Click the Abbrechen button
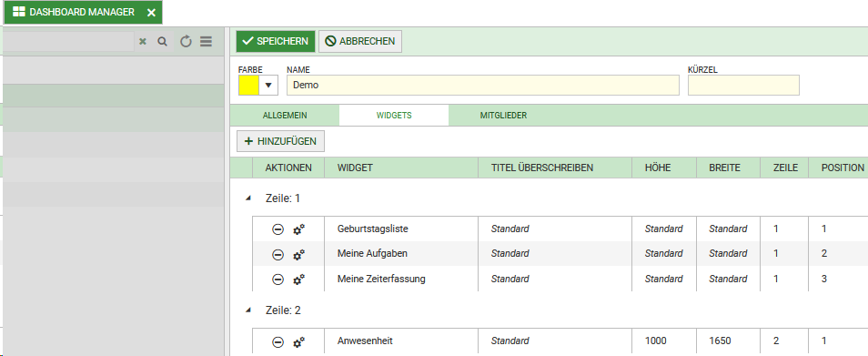 [360, 42]
